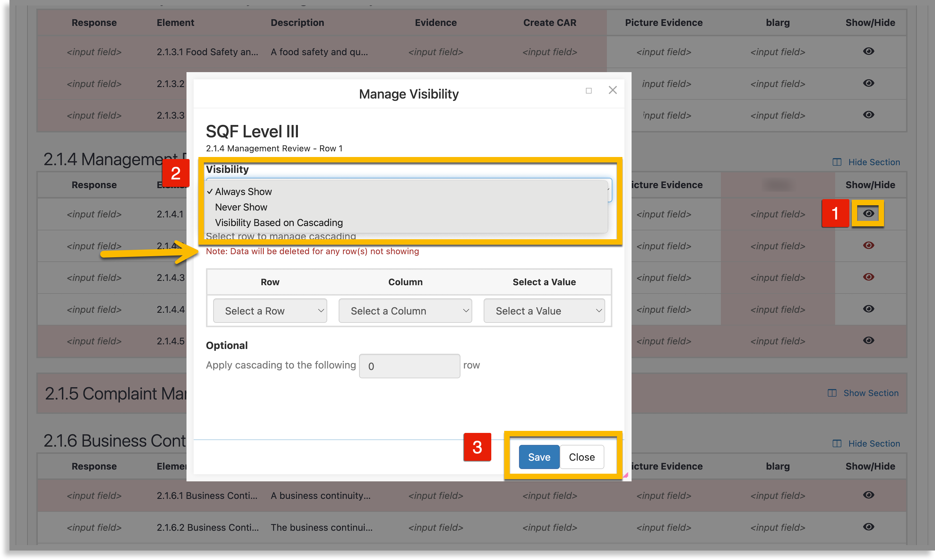Screen dimensions: 935x560
Task: Click blarg input field in row 2.1.3.1
Action: pyautogui.click(x=777, y=52)
